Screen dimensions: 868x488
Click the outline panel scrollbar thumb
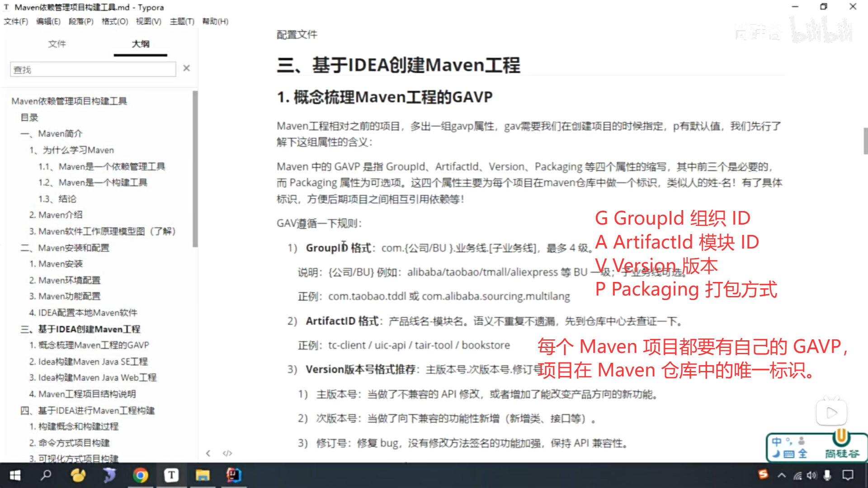[195, 169]
